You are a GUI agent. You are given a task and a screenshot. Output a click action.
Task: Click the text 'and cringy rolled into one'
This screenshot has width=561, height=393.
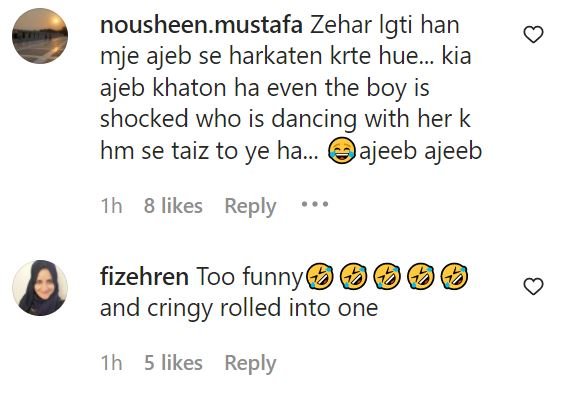(239, 309)
